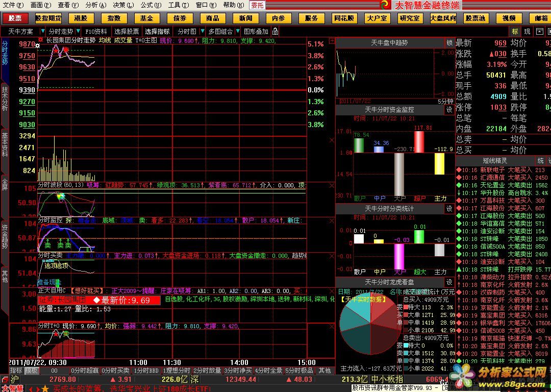Viewport: 551px width, 392px height.
Task: Expand the 多图组合 dropdown arrow
Action: [x=238, y=31]
